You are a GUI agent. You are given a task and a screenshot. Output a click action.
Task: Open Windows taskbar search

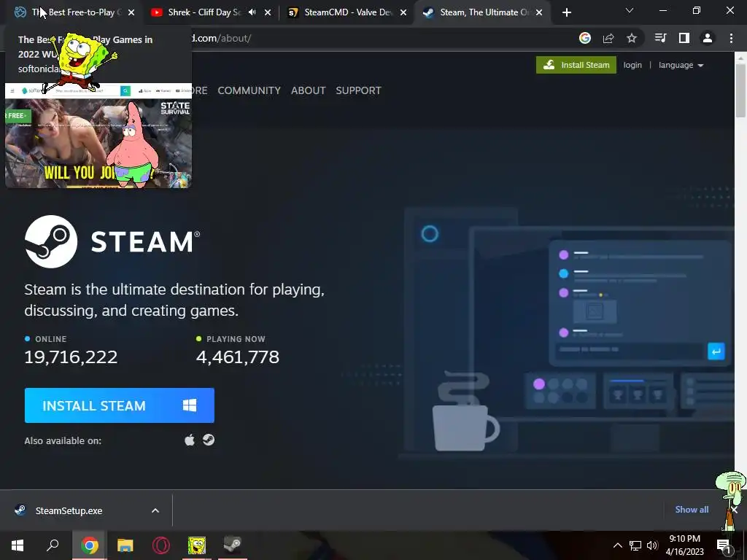click(53, 545)
